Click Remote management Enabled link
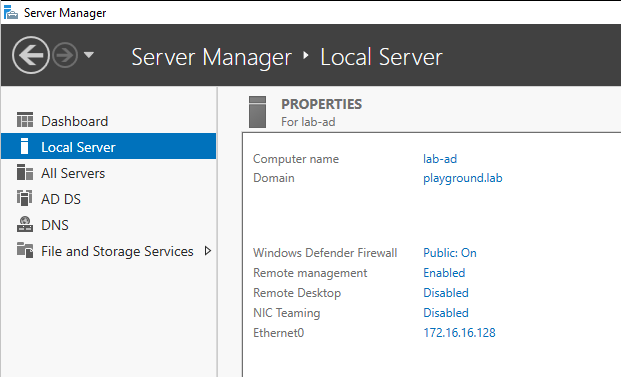The image size is (621, 377). pyautogui.click(x=444, y=273)
